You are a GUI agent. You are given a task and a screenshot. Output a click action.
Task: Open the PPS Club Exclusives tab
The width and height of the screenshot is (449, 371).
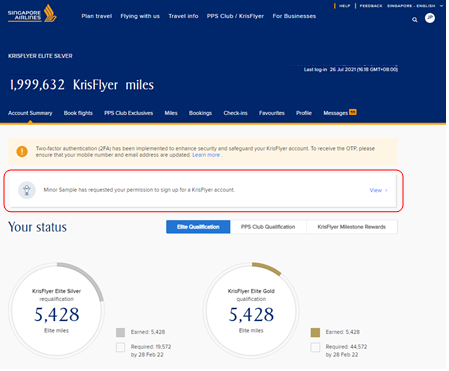pos(129,113)
